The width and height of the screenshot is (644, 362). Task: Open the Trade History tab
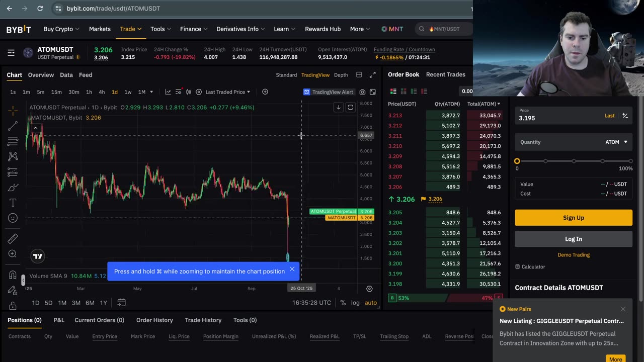[203, 320]
